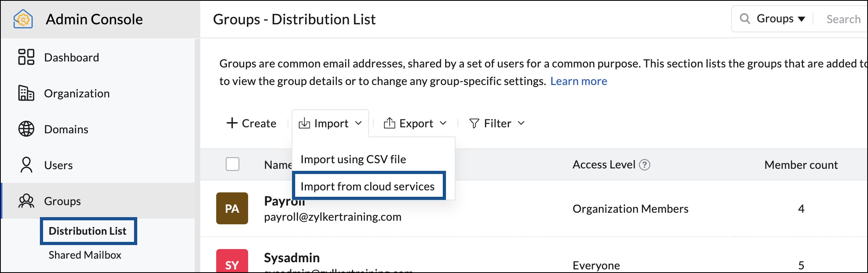868x273 pixels.
Task: Click member count 4 for Payroll
Action: [x=801, y=208]
